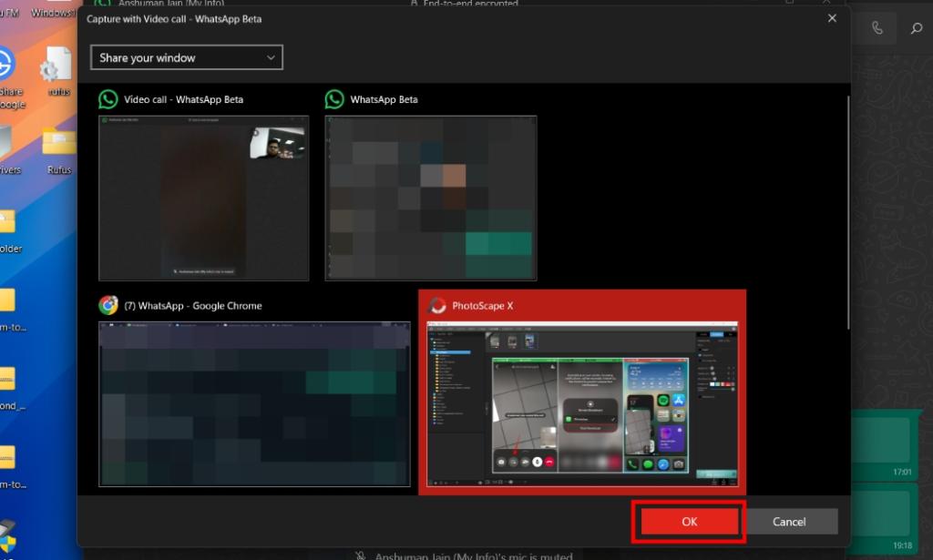Click the Google Chrome icon in window list
Image resolution: width=933 pixels, height=560 pixels.
[x=108, y=305]
